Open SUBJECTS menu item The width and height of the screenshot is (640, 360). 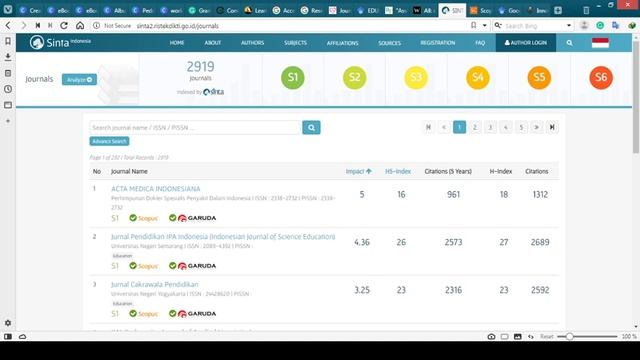(x=296, y=43)
